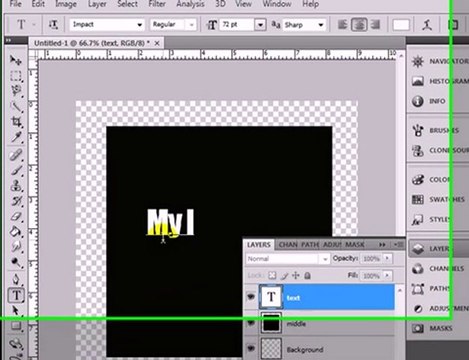Image resolution: width=469 pixels, height=360 pixels.
Task: Open the Select menu
Action: (127, 4)
